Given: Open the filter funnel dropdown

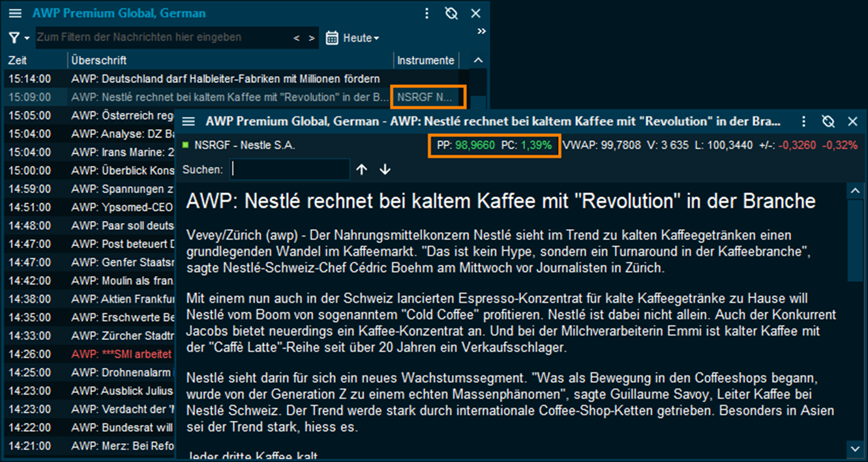Looking at the screenshot, I should [x=20, y=38].
